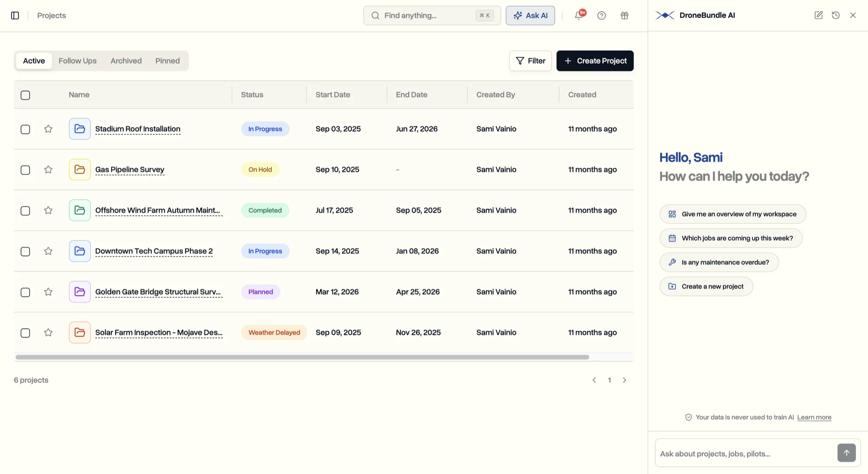This screenshot has height=474, width=868.
Task: Star the Golden Gate Bridge project
Action: click(48, 292)
